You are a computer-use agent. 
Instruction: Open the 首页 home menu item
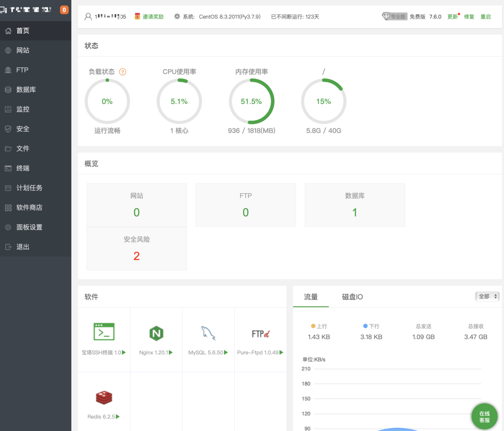35,30
